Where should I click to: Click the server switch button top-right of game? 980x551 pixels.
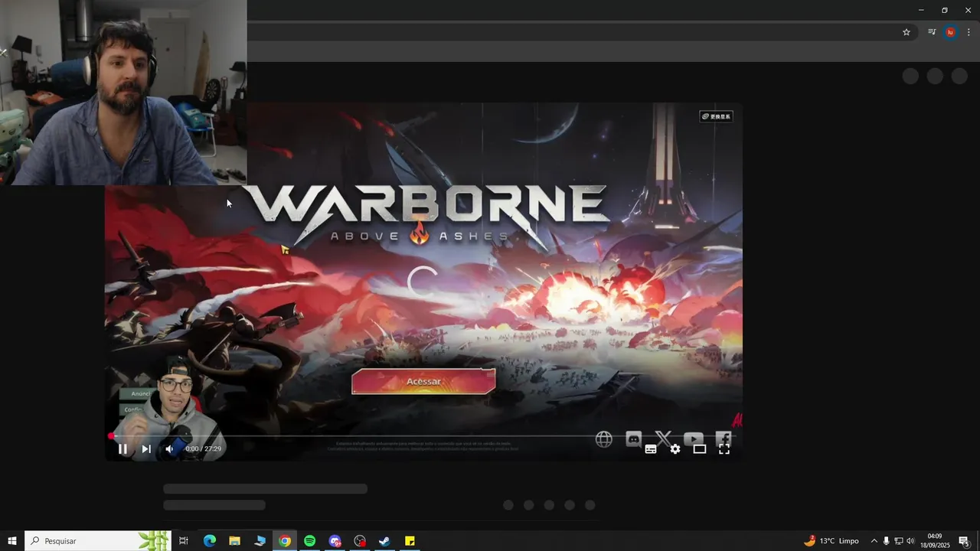click(717, 116)
